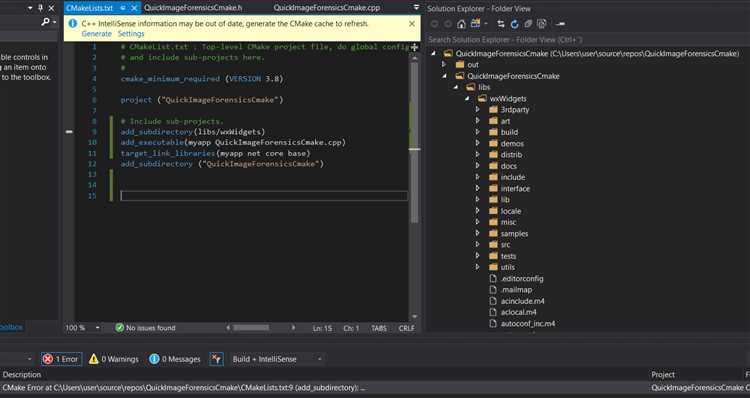
Task: Expand the samples folder
Action: tap(478, 233)
